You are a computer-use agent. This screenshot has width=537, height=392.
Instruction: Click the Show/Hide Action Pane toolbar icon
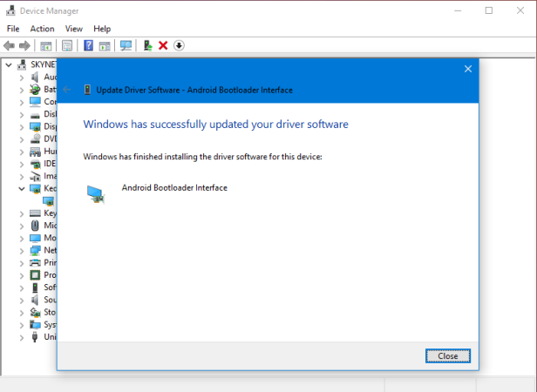pos(105,45)
